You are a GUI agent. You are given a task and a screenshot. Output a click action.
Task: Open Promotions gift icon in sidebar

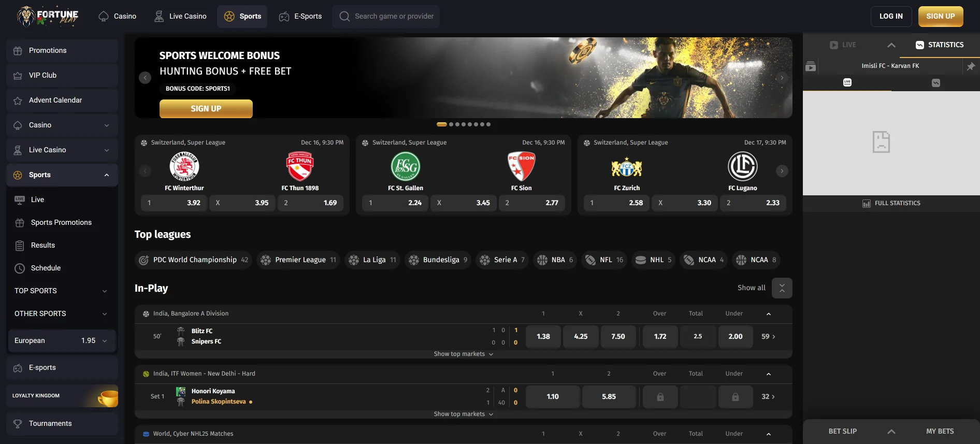click(x=18, y=51)
